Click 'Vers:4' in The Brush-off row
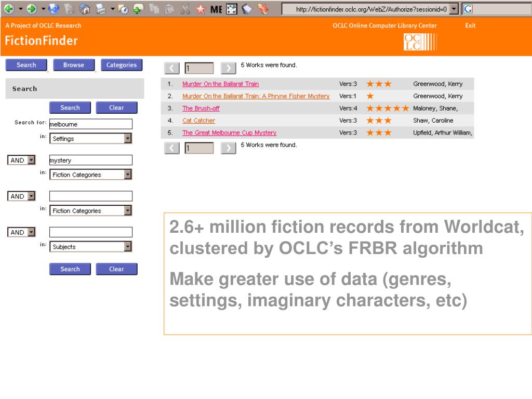The image size is (532, 399). pos(348,108)
